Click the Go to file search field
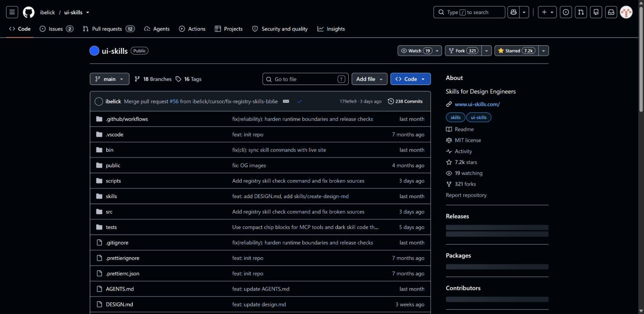This screenshot has height=314, width=644. (306, 79)
